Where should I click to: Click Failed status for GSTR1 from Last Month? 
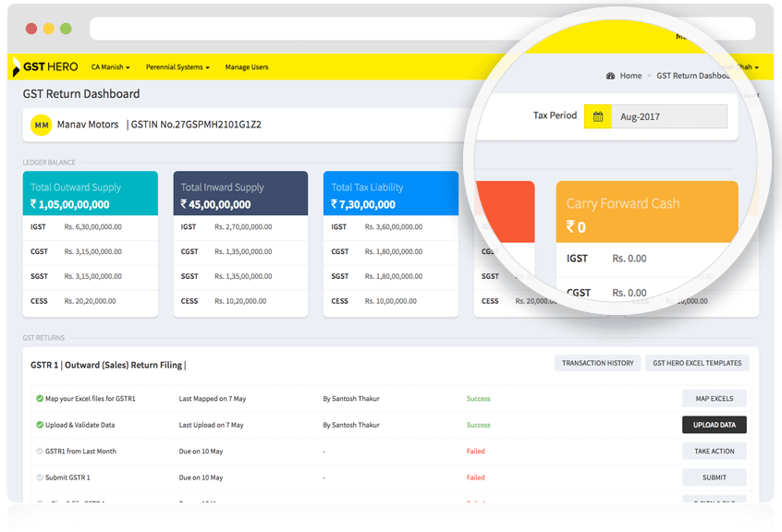click(x=475, y=452)
